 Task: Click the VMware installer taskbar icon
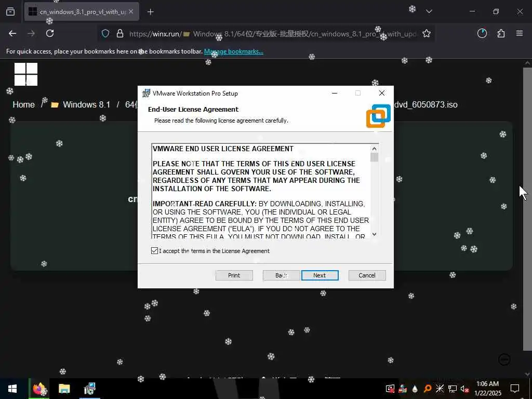pos(89,389)
